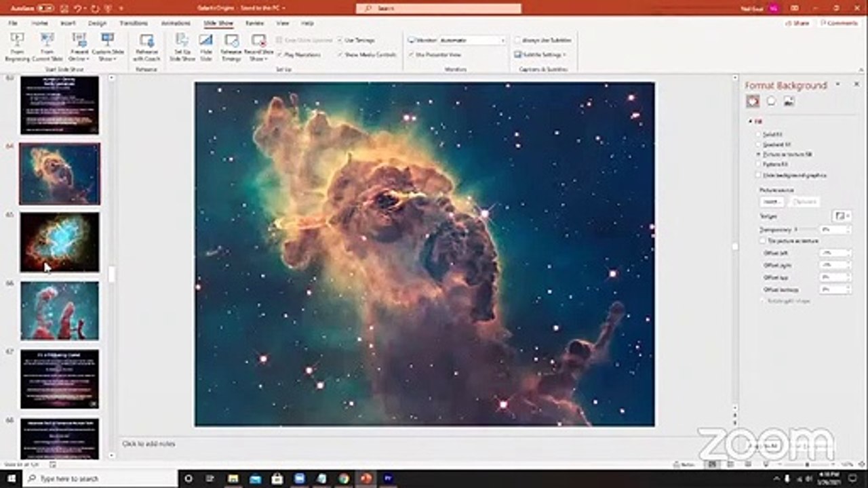Screen dimensions: 868x488
Task: Select the blue Crab Nebula slide thumbnail
Action: (x=60, y=243)
